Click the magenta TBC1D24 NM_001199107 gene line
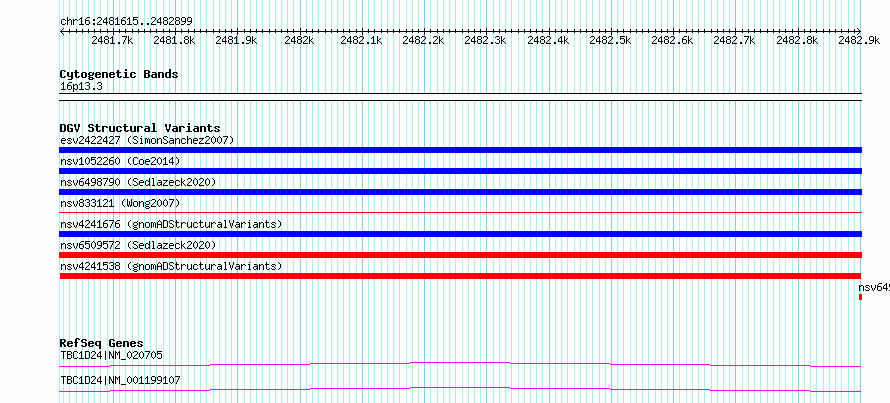The image size is (890, 403). [461, 389]
